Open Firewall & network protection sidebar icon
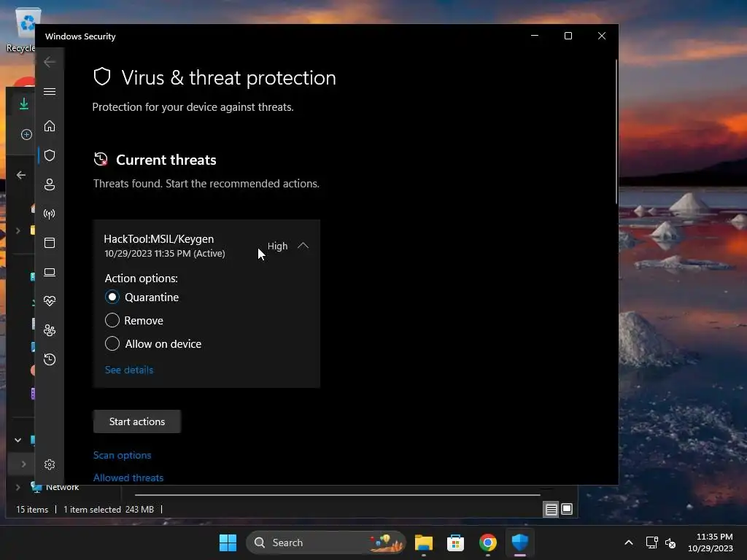747x560 pixels. coord(50,214)
